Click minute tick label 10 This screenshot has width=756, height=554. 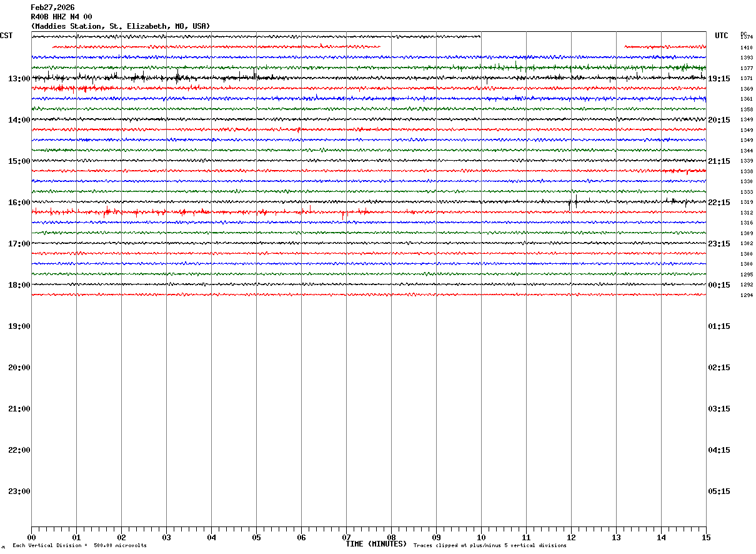(481, 537)
